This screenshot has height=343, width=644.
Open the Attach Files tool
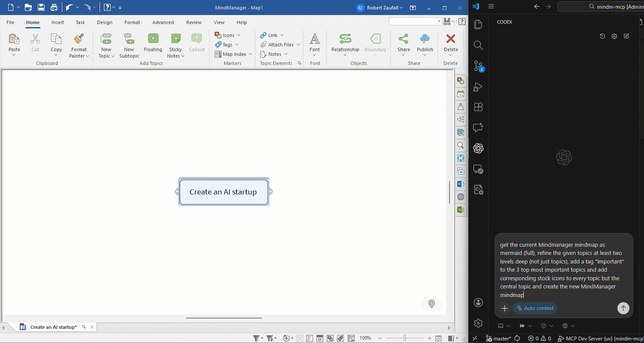[279, 44]
